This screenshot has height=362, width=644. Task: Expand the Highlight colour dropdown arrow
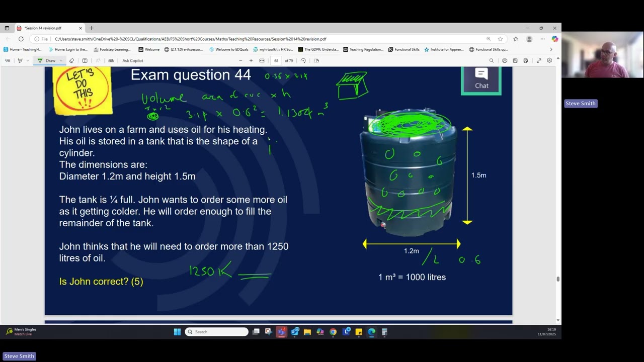(x=27, y=60)
